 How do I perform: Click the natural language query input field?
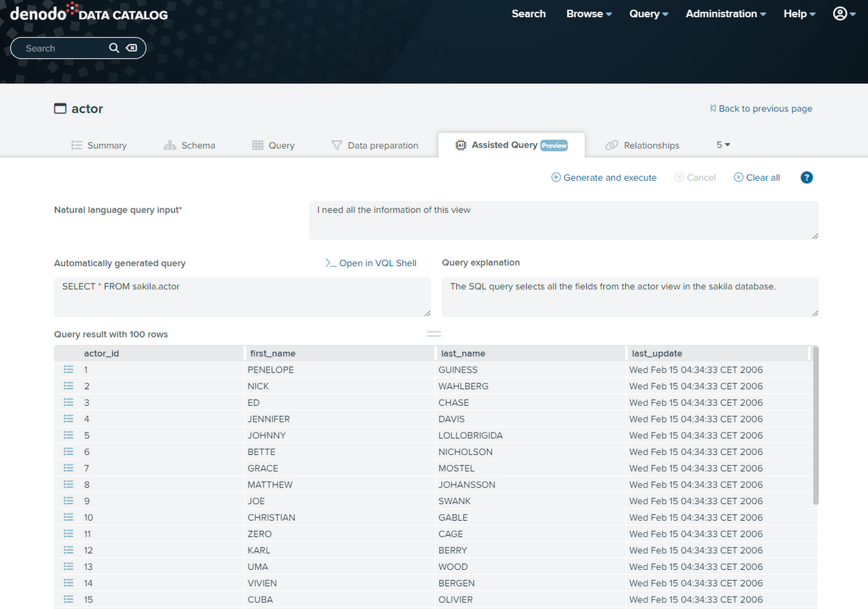(563, 218)
